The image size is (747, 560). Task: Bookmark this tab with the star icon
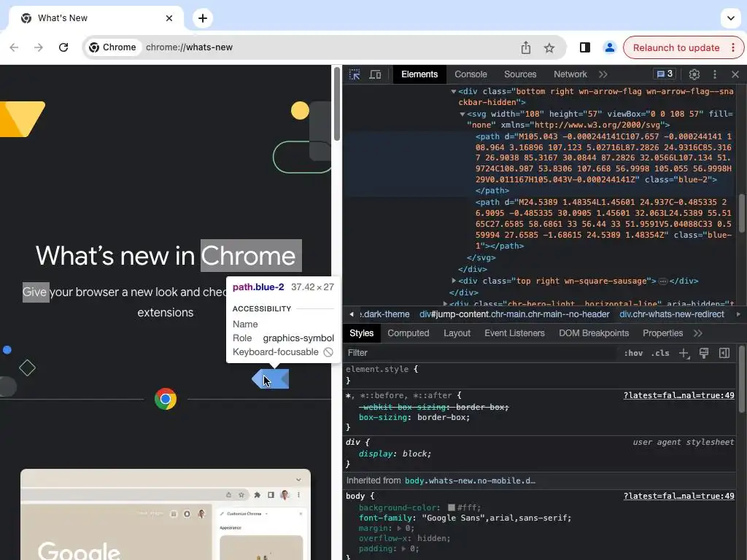(x=549, y=47)
